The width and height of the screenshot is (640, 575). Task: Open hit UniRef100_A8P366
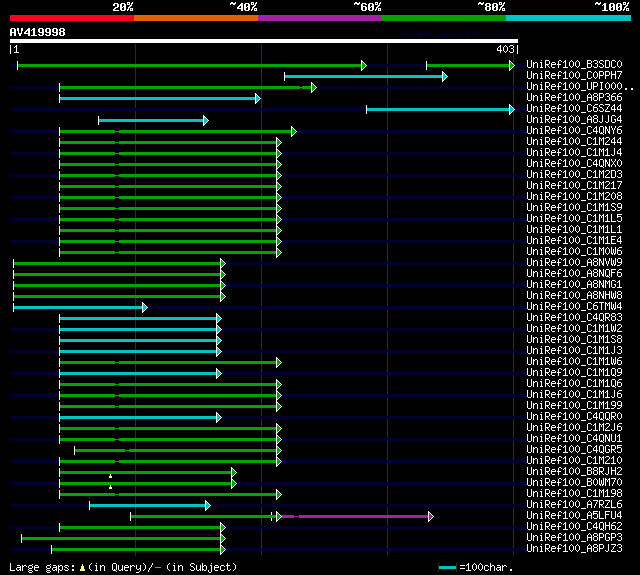574,98
